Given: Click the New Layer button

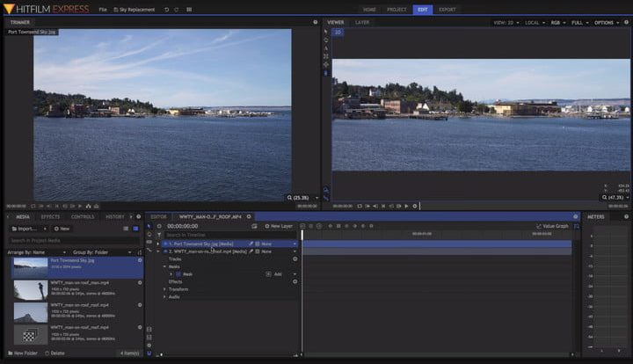Looking at the screenshot, I should pyautogui.click(x=279, y=226).
